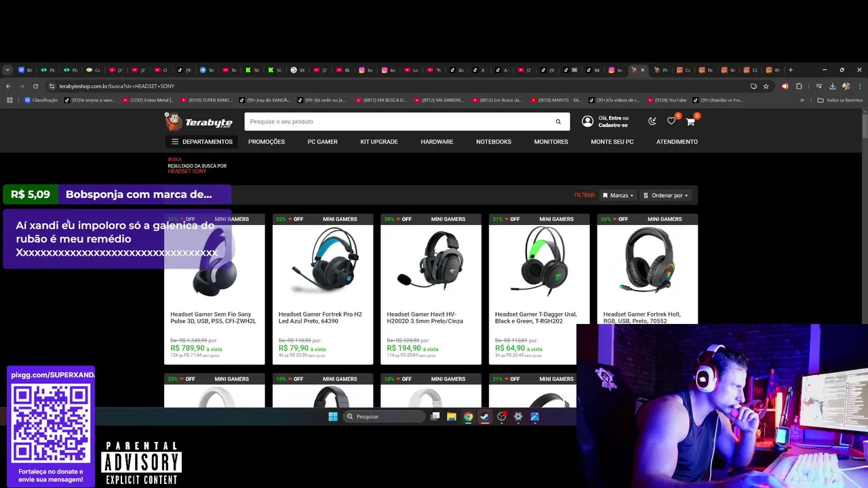Click the browser address bar URL
This screenshot has width=868, height=488.
point(117,86)
